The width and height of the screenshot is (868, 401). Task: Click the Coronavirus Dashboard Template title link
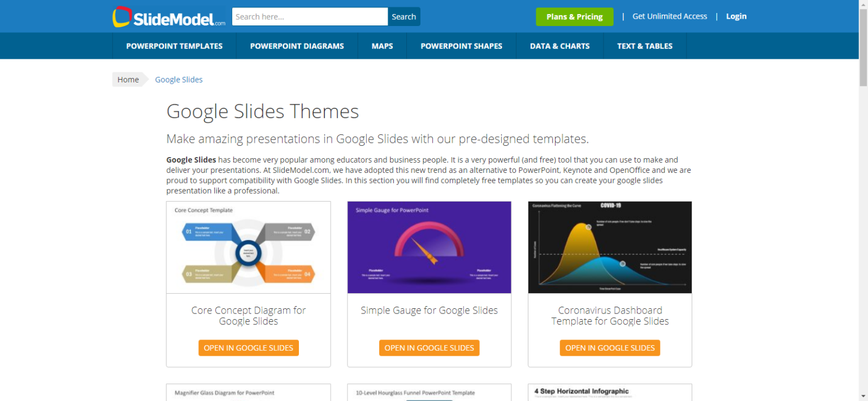tap(610, 316)
